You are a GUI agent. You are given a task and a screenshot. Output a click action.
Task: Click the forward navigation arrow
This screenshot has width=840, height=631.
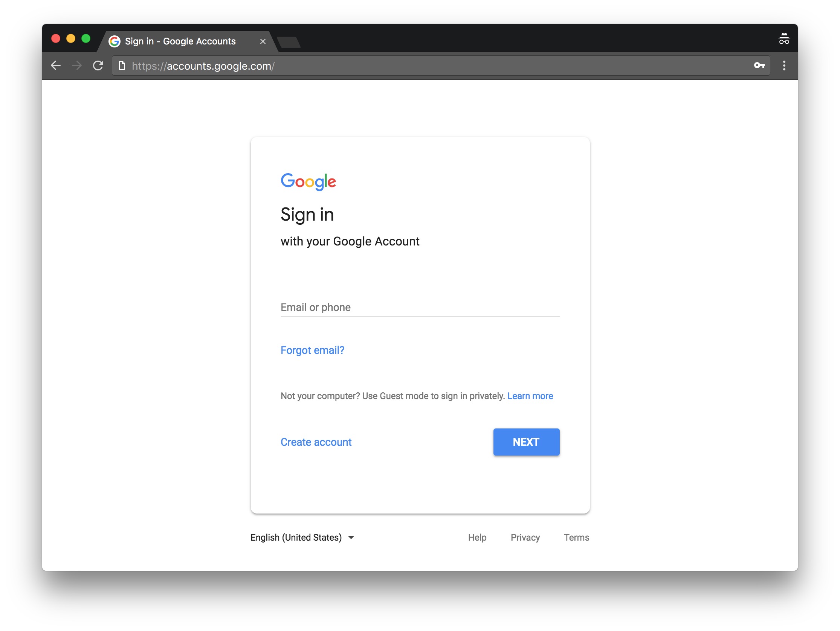coord(78,65)
